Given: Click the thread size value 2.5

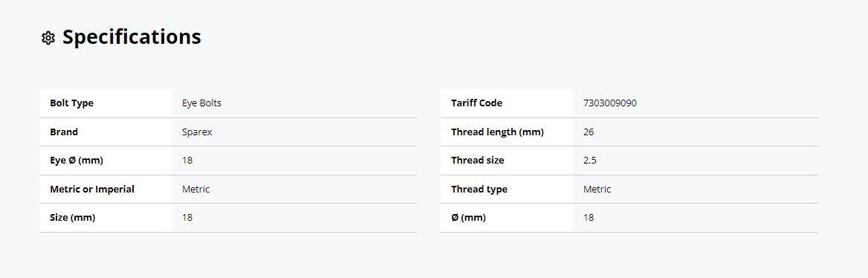Looking at the screenshot, I should pos(589,161).
